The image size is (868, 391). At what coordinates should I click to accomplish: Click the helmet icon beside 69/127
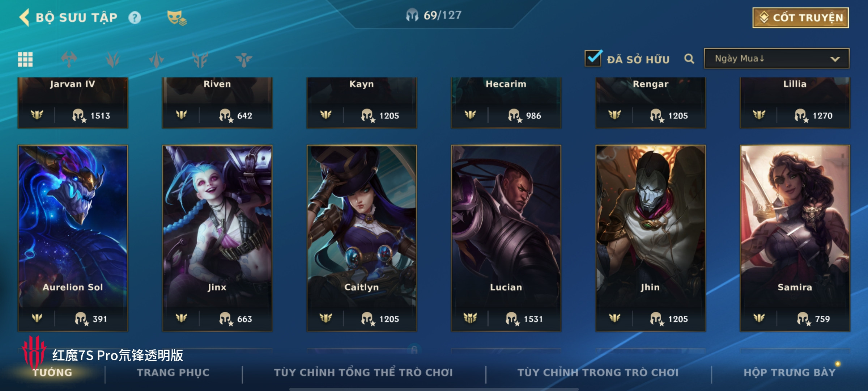point(412,15)
